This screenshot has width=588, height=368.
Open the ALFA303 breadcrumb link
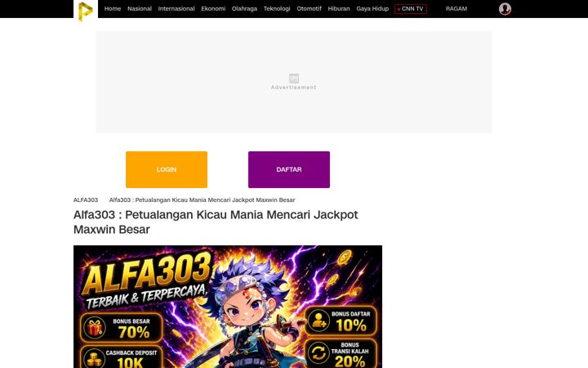pyautogui.click(x=86, y=200)
